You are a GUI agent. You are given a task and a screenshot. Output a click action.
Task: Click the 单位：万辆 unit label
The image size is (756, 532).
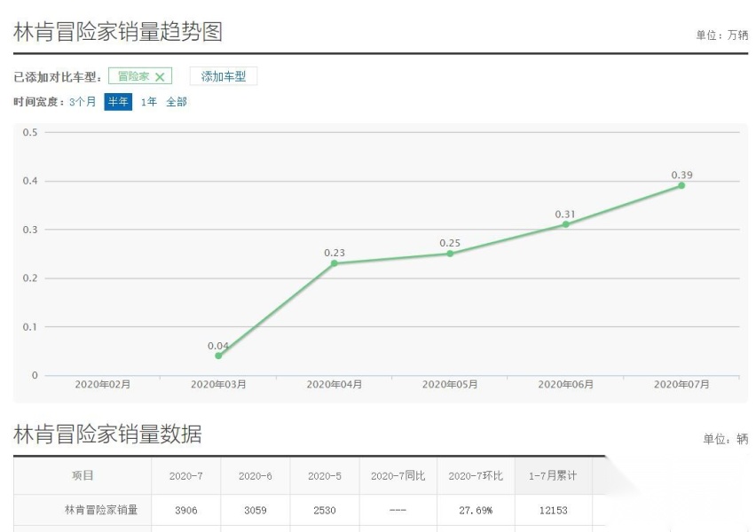[x=721, y=35]
